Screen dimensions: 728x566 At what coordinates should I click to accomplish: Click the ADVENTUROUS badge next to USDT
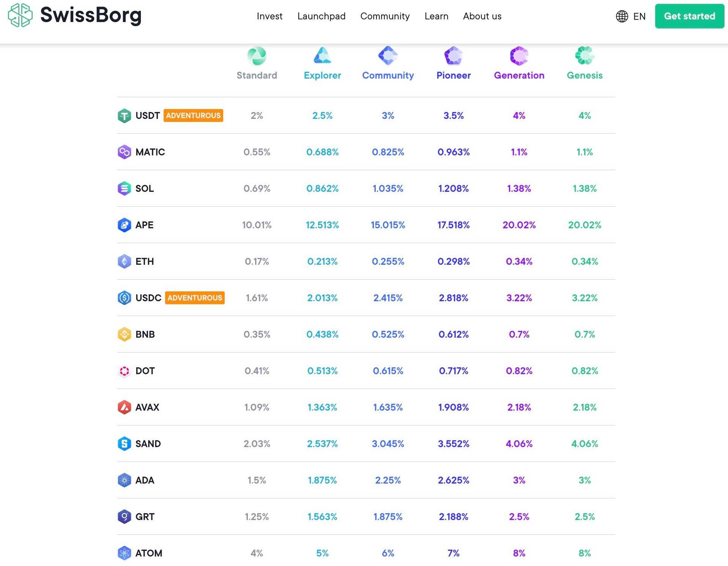193,115
